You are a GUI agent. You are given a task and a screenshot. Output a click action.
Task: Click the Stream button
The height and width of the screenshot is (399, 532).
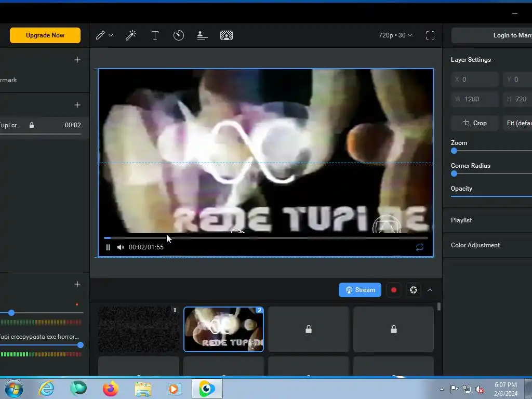pyautogui.click(x=360, y=290)
